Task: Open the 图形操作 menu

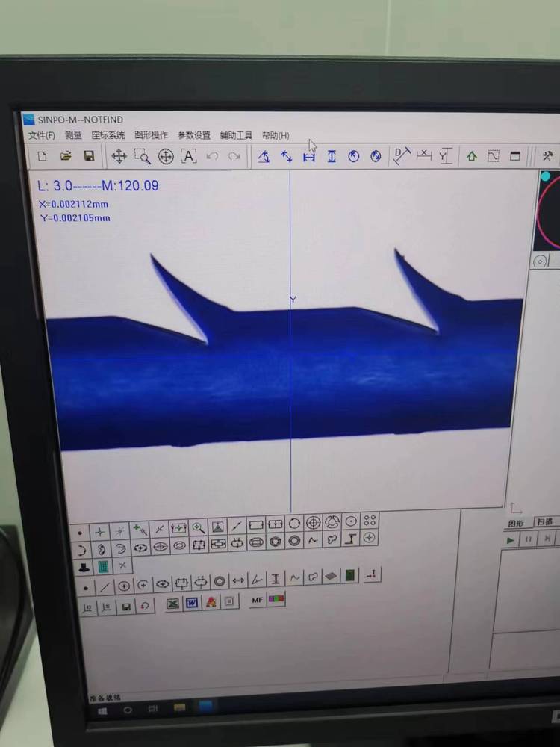Action: (151, 135)
